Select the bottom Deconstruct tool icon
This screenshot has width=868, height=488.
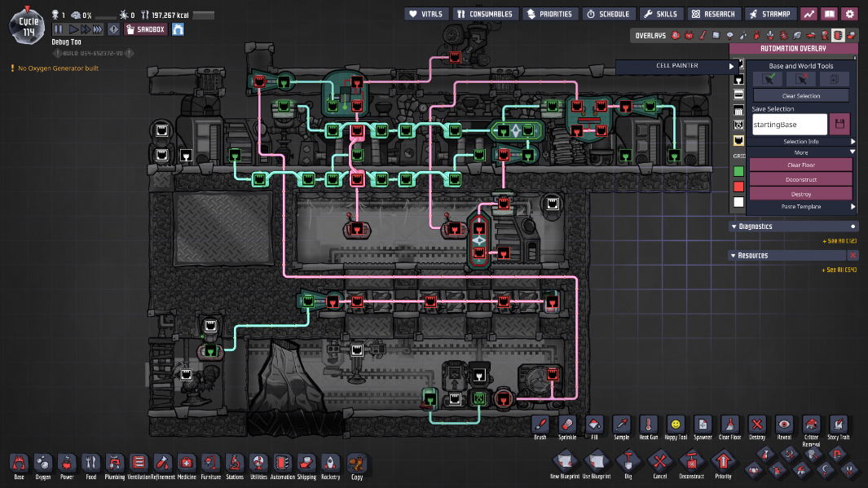tap(691, 461)
